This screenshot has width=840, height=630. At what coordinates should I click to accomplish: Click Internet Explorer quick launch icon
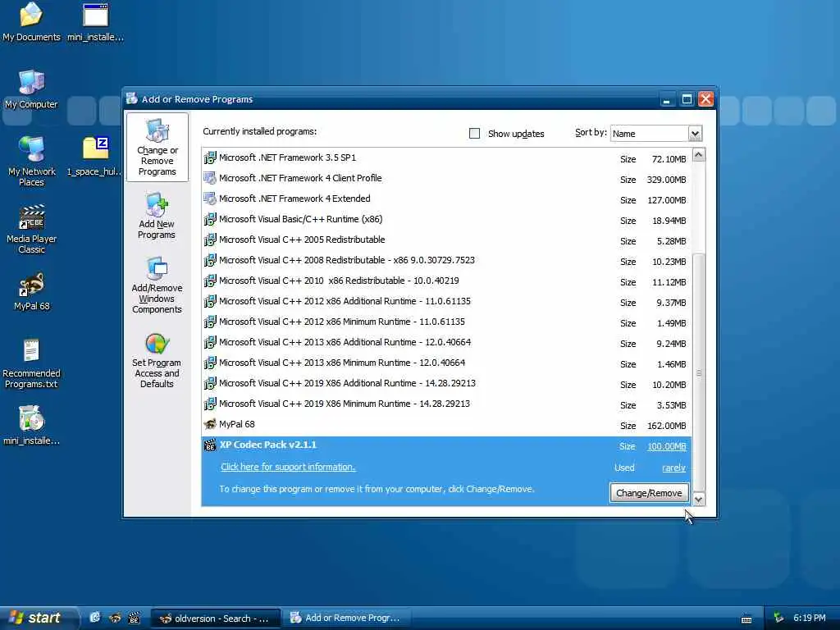click(95, 618)
